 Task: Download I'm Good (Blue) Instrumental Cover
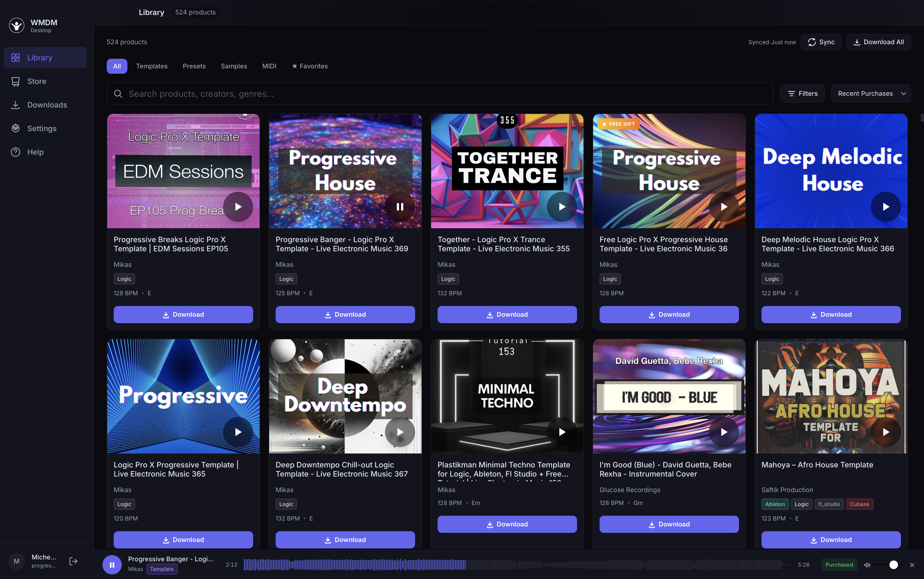pos(669,524)
